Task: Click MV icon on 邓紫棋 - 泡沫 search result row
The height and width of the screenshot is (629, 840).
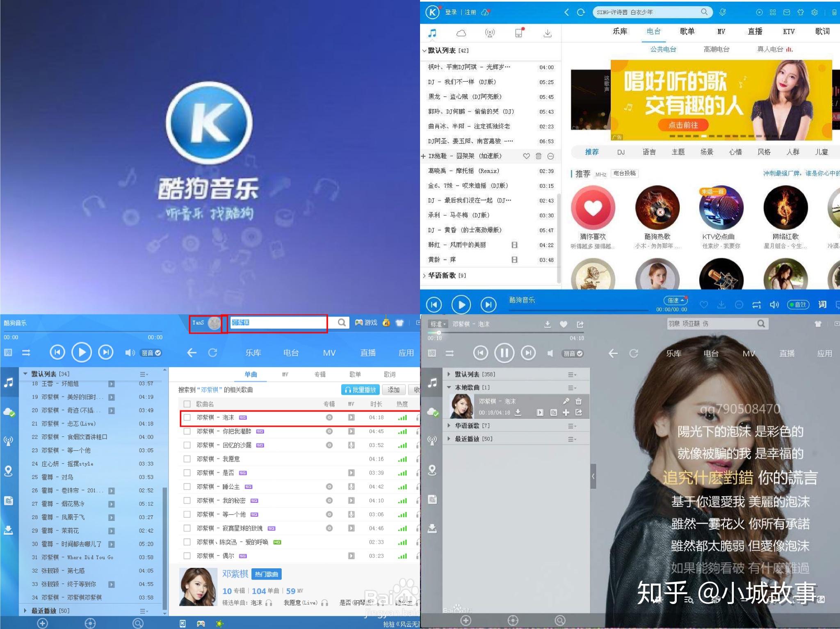Action: (351, 417)
